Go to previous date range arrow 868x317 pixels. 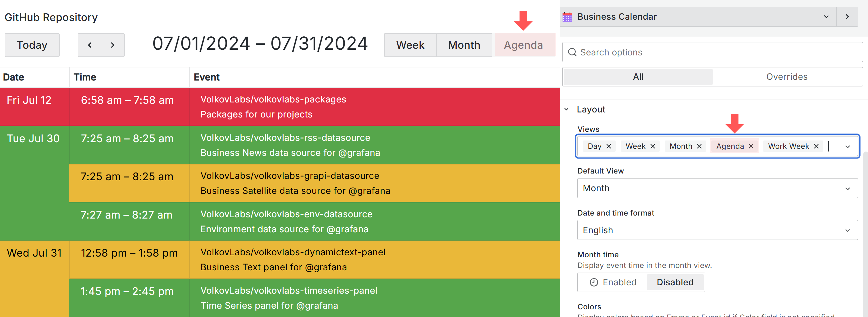(90, 45)
